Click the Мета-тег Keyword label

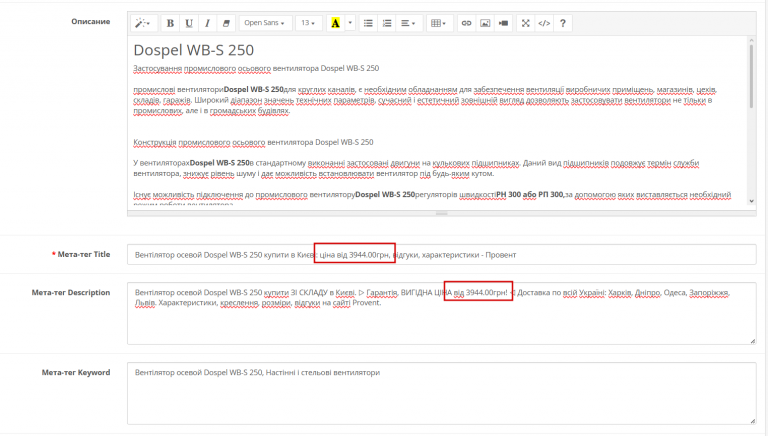point(76,372)
